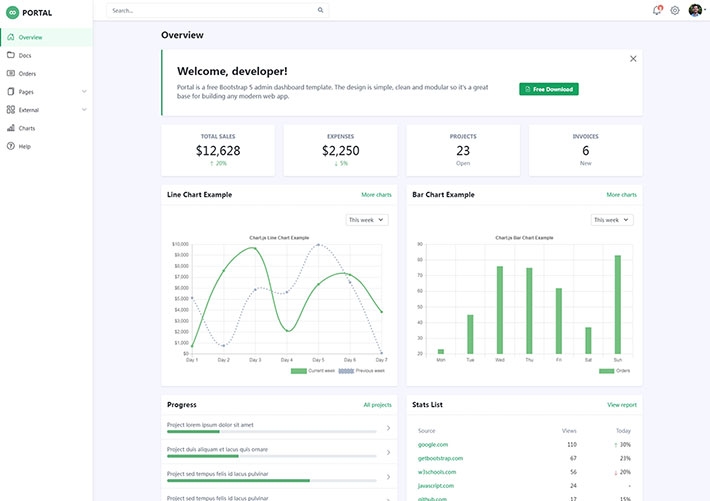Click the Charts bar icon in sidebar
710x501 pixels.
tap(10, 128)
